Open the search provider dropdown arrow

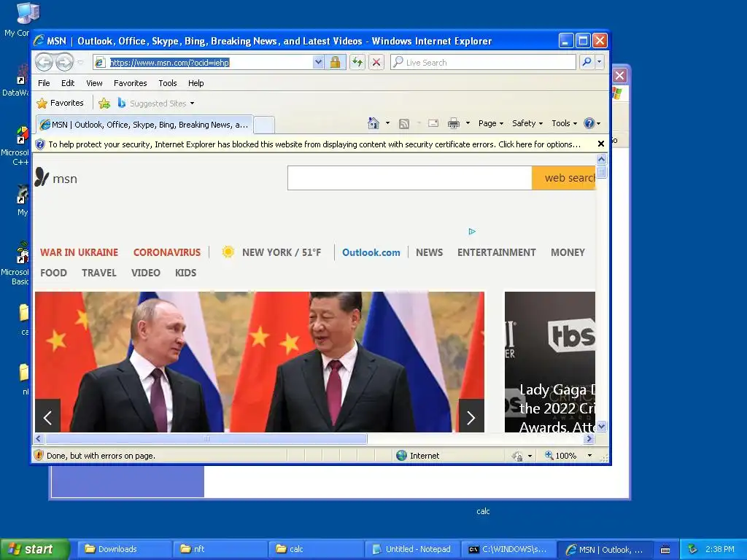coord(600,62)
